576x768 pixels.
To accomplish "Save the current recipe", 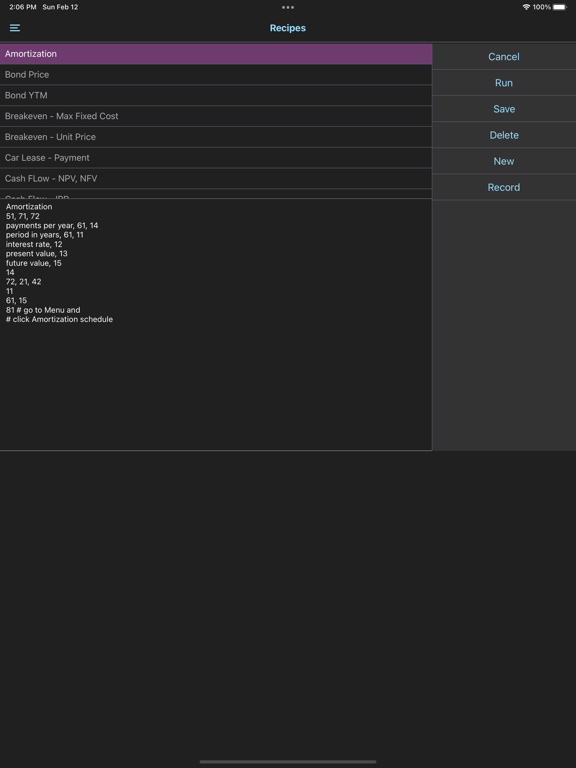I will click(504, 109).
